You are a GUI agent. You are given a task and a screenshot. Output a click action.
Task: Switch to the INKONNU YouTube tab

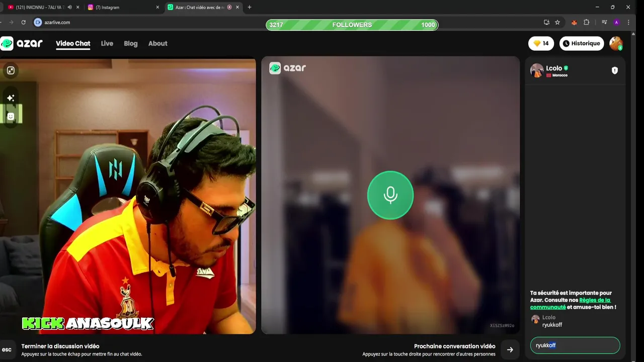click(39, 7)
